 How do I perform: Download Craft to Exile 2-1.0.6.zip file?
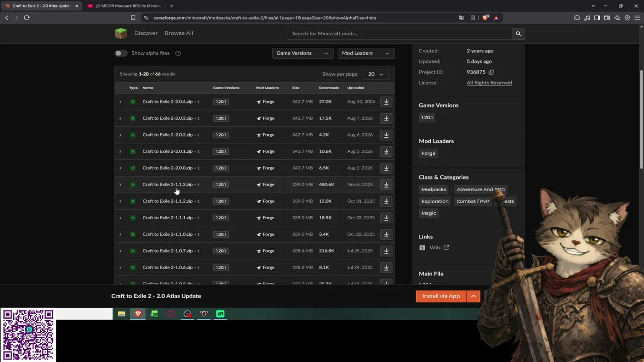point(386,267)
